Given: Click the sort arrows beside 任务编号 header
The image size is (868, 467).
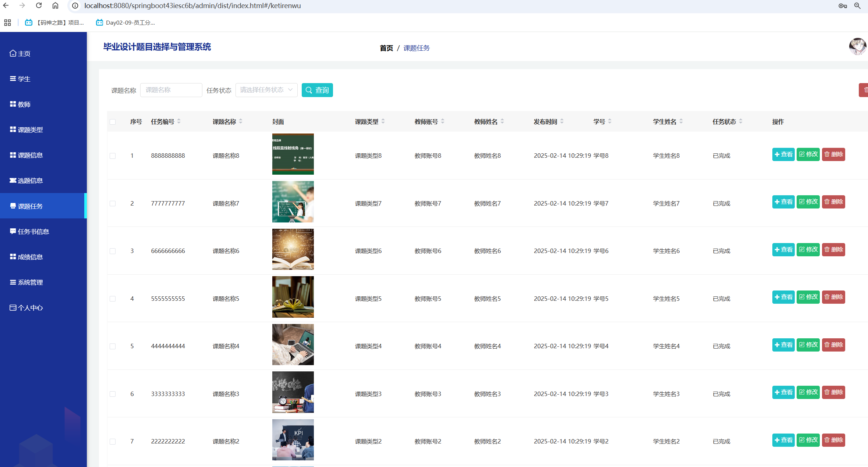Looking at the screenshot, I should tap(179, 121).
